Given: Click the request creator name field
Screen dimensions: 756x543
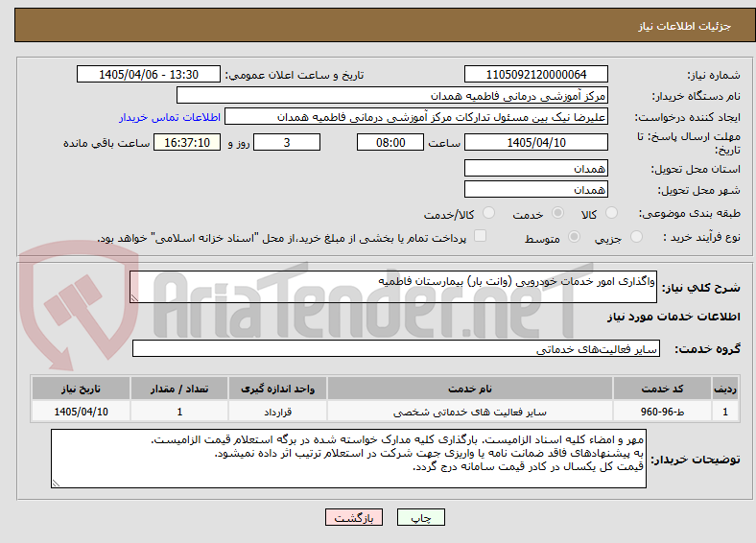Looking at the screenshot, I should click(416, 117).
